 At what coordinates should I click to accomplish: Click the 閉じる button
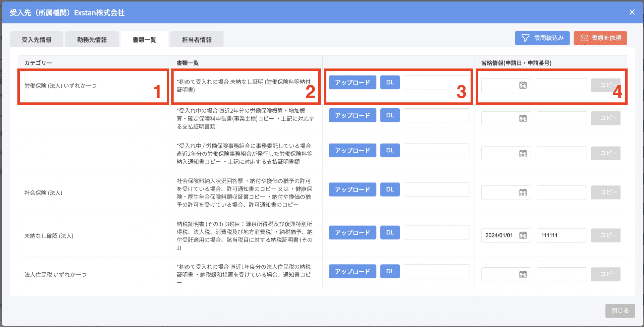[x=620, y=311]
